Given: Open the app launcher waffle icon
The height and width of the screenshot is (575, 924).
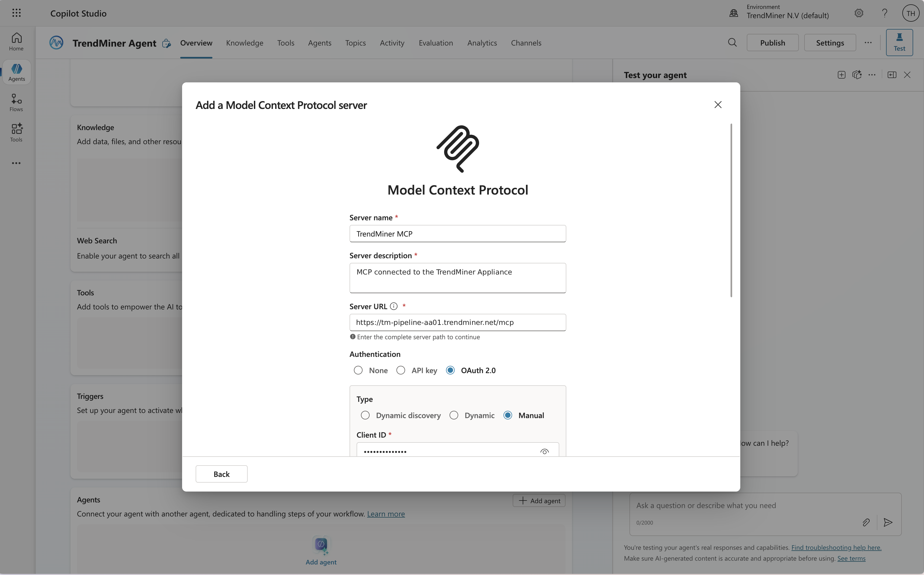Looking at the screenshot, I should (16, 13).
